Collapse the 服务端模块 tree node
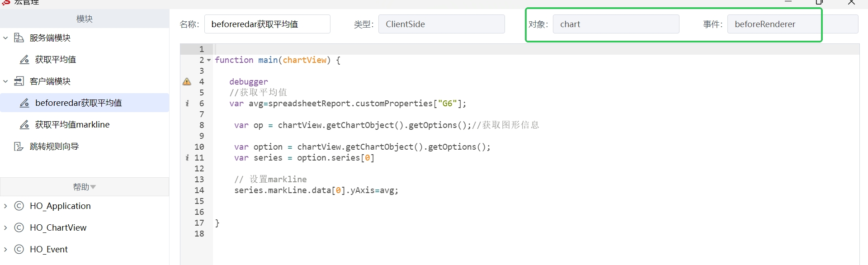Viewport: 868px width, 265px height. click(5, 38)
